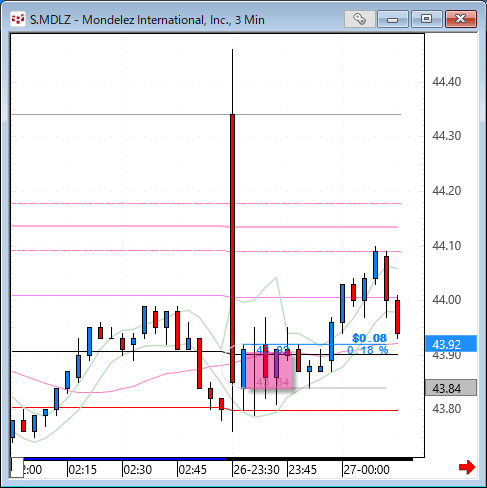Image resolution: width=487 pixels, height=488 pixels.
Task: Click the 43.80 price axis label
Action: point(446,408)
